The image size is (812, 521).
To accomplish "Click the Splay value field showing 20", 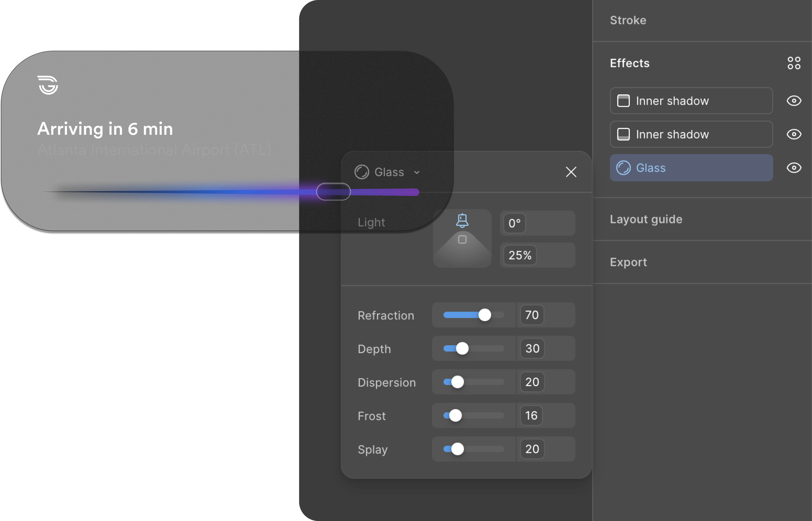I will [x=546, y=449].
